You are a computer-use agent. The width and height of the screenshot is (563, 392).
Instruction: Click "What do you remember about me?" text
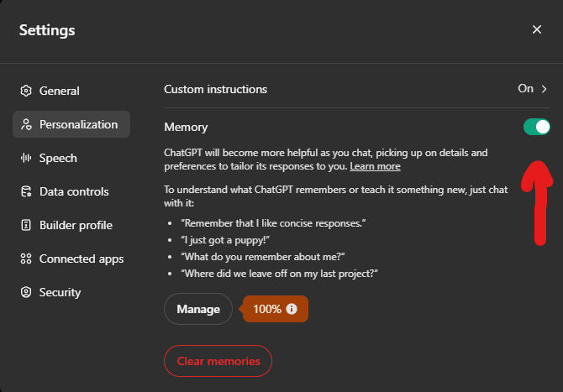tap(263, 257)
